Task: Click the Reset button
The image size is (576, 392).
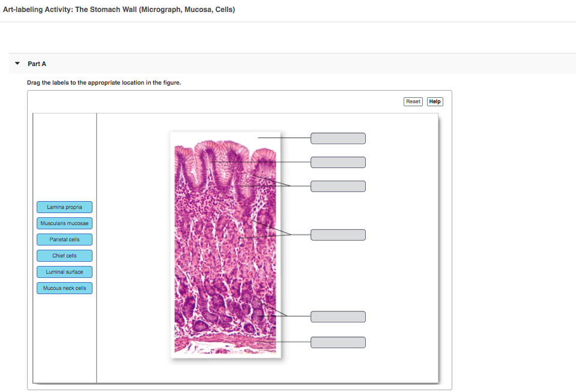Action: click(413, 101)
